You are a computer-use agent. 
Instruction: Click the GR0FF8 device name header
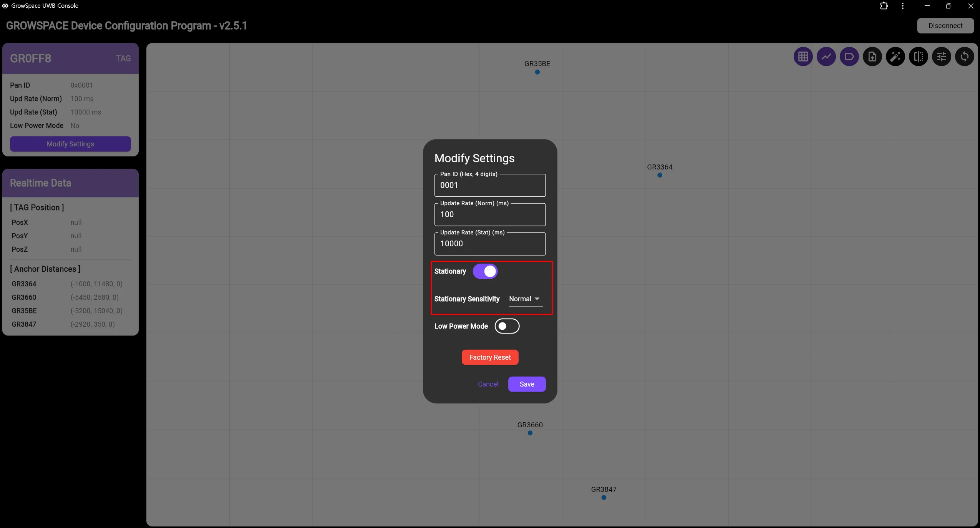[x=31, y=58]
